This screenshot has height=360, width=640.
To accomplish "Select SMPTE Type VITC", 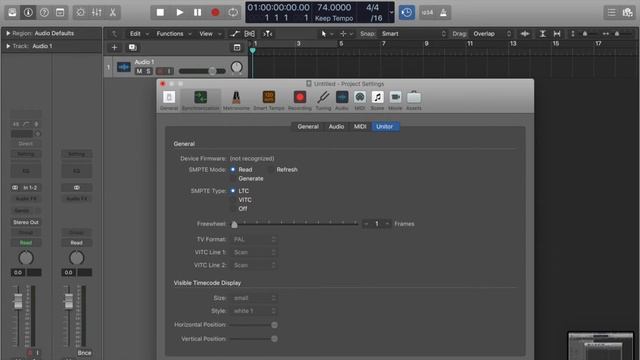I will 242,200.
